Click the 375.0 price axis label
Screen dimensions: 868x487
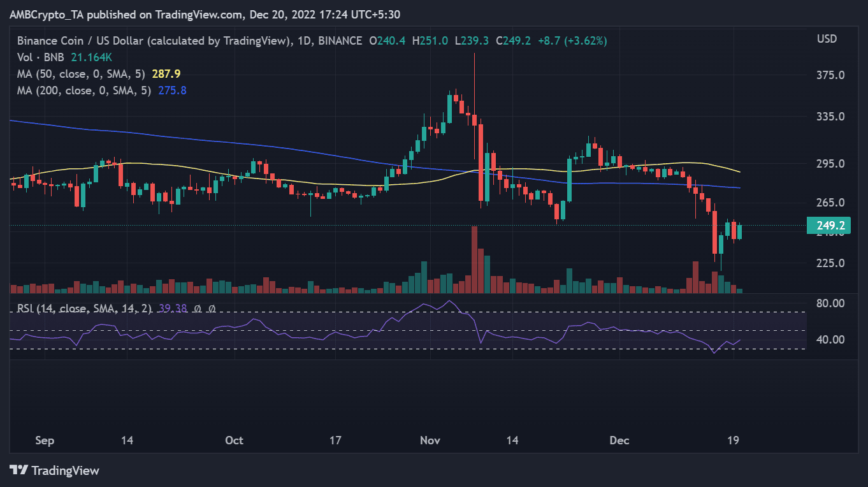(831, 75)
